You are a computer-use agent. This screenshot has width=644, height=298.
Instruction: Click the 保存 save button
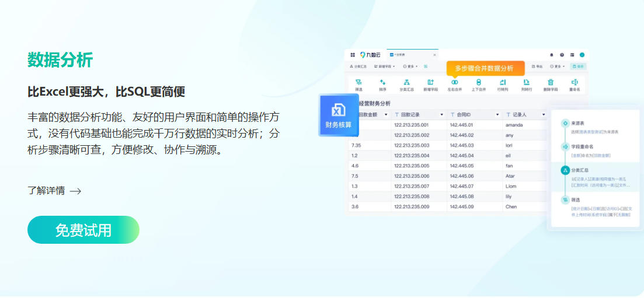(578, 66)
